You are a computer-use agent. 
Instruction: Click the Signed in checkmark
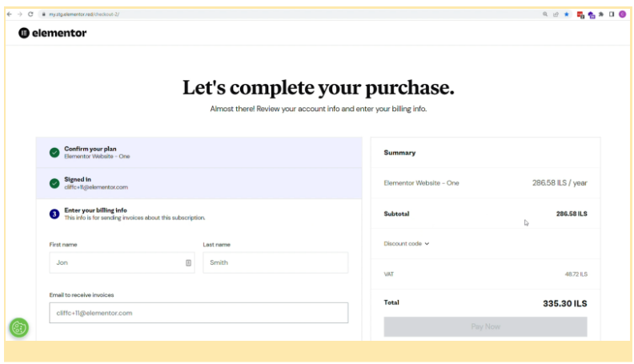point(54,183)
